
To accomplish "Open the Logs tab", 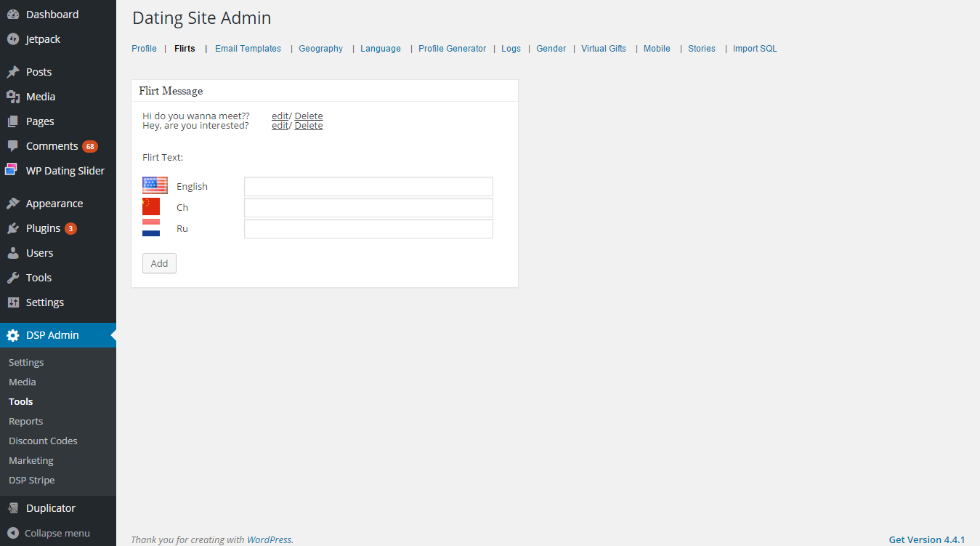I will point(511,49).
